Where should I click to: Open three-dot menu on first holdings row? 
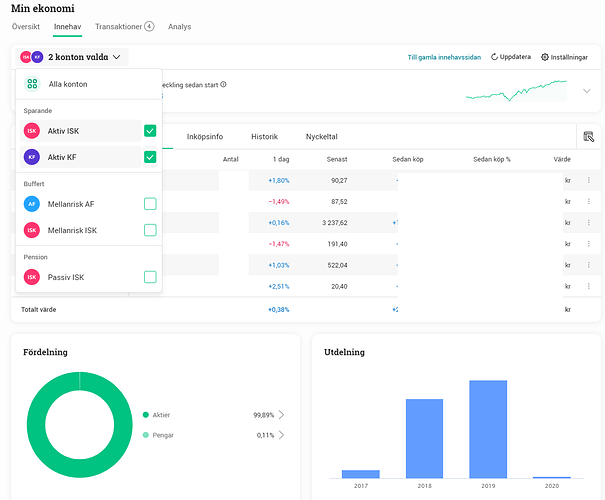point(588,180)
